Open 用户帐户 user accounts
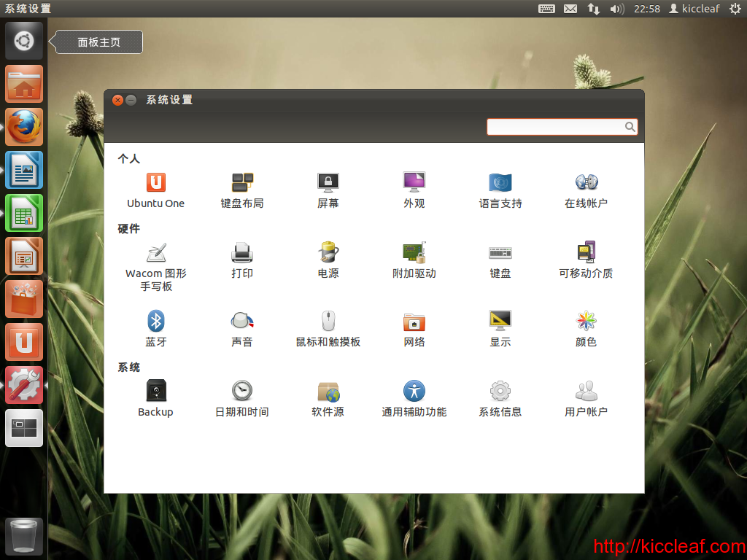Image resolution: width=747 pixels, height=560 pixels. [586, 399]
